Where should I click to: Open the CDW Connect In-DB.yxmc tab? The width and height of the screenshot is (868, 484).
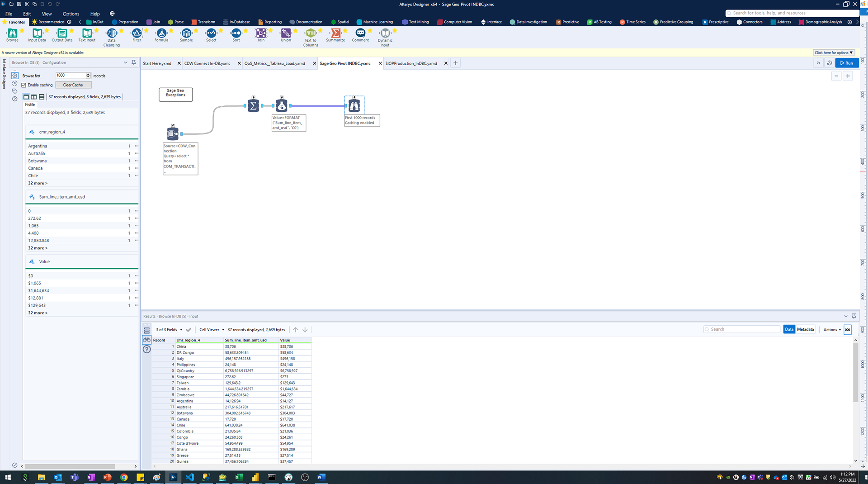[x=208, y=63]
